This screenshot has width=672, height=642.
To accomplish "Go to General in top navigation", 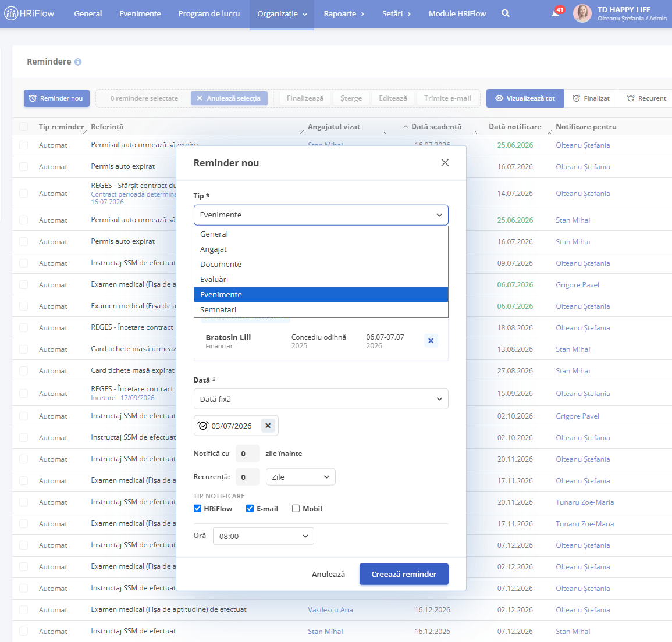I will (x=88, y=14).
